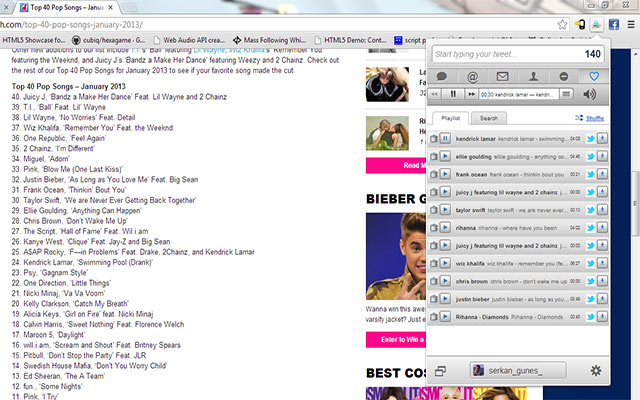The width and height of the screenshot is (640, 400).
Task: Open the Mass Following bookmark
Action: (269, 40)
